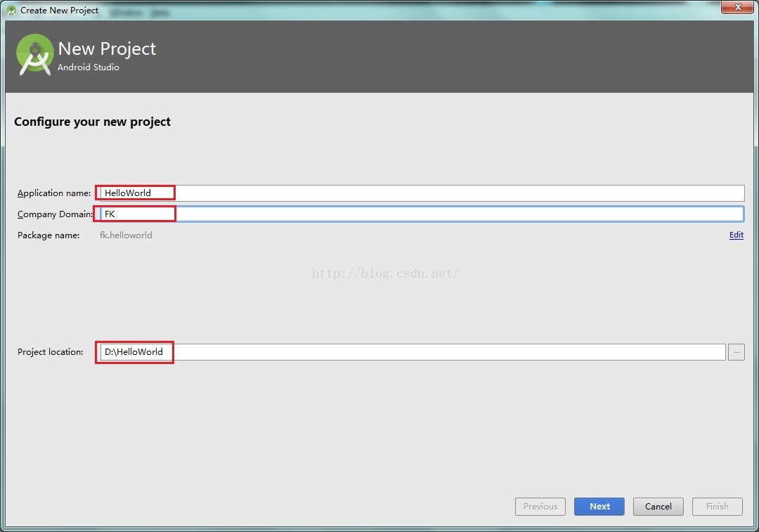The width and height of the screenshot is (759, 532).
Task: Click the Edit package name link
Action: click(737, 235)
